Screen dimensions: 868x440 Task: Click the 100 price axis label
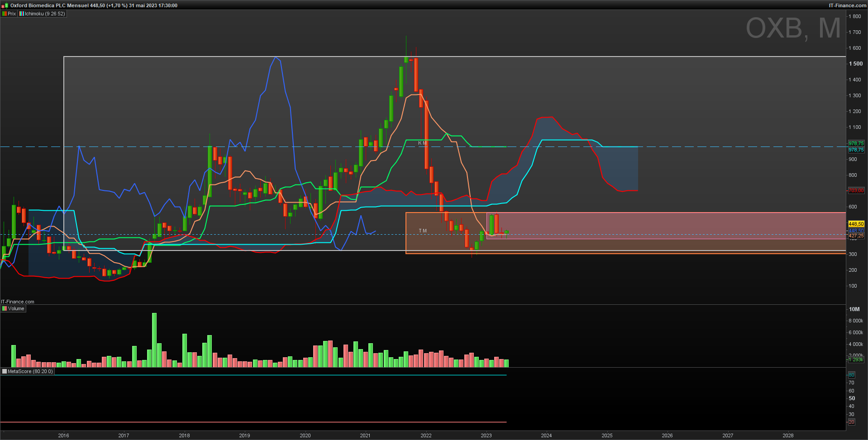click(853, 286)
